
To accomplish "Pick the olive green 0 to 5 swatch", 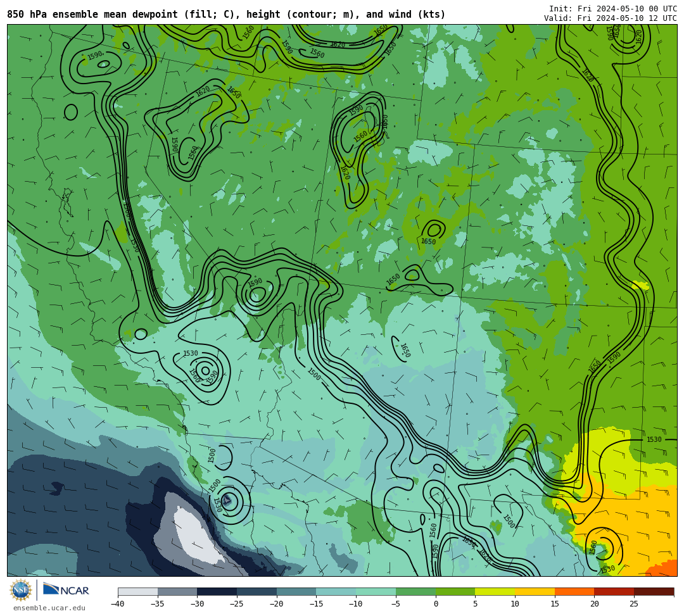I will coord(455,591).
